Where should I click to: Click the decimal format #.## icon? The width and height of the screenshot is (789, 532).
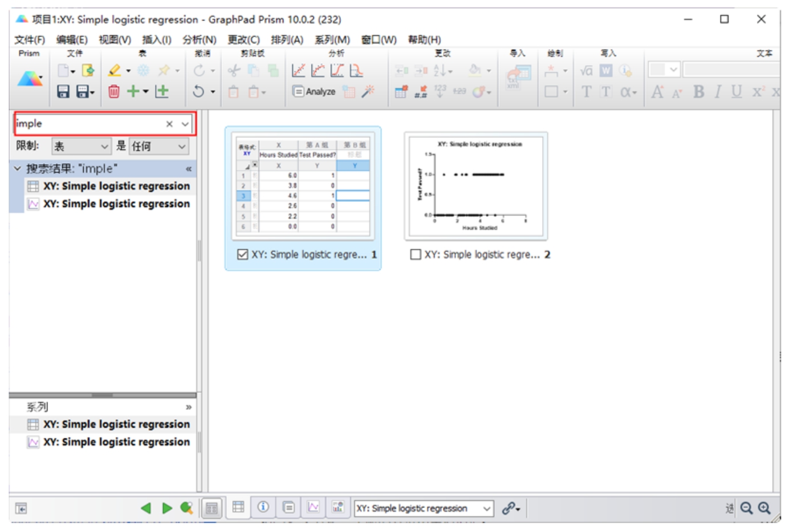(x=421, y=92)
